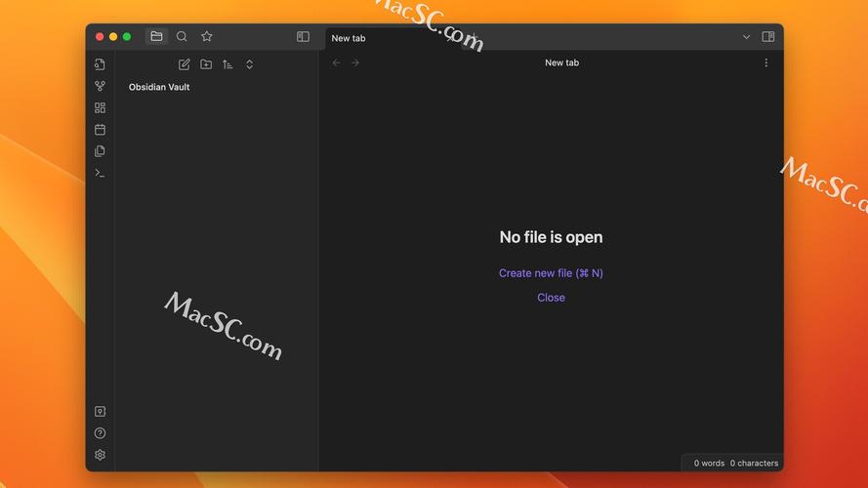
Task: Open the bookmarks star icon
Action: (207, 36)
